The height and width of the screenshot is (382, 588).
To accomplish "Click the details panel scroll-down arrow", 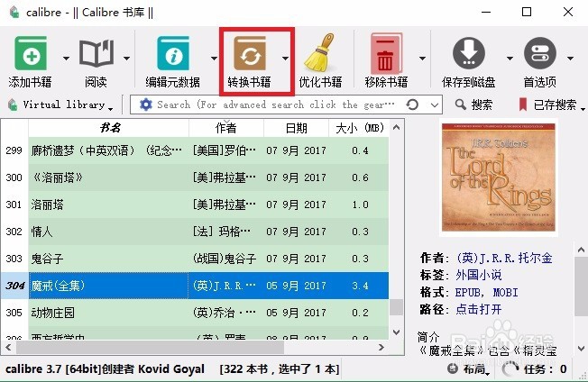I will (581, 349).
